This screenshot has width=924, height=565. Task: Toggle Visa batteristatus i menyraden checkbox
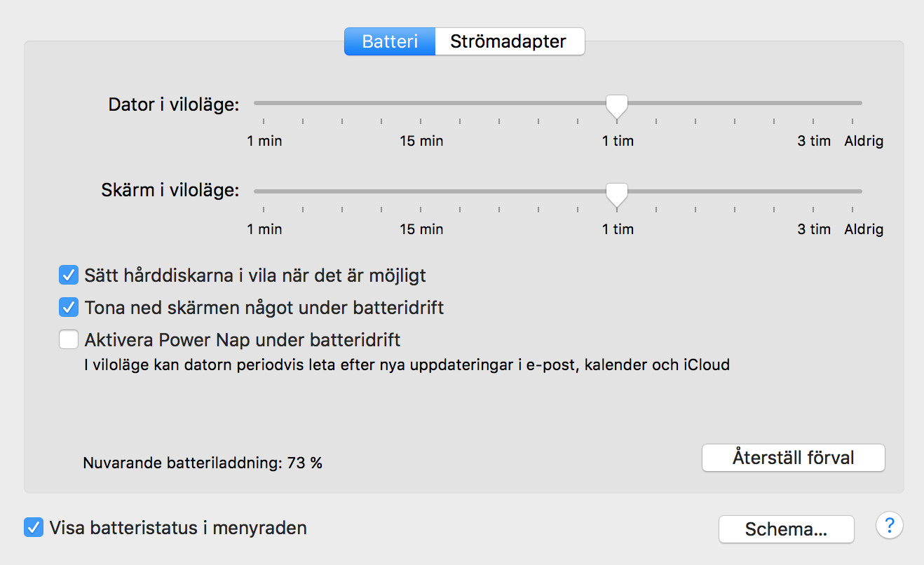(33, 527)
